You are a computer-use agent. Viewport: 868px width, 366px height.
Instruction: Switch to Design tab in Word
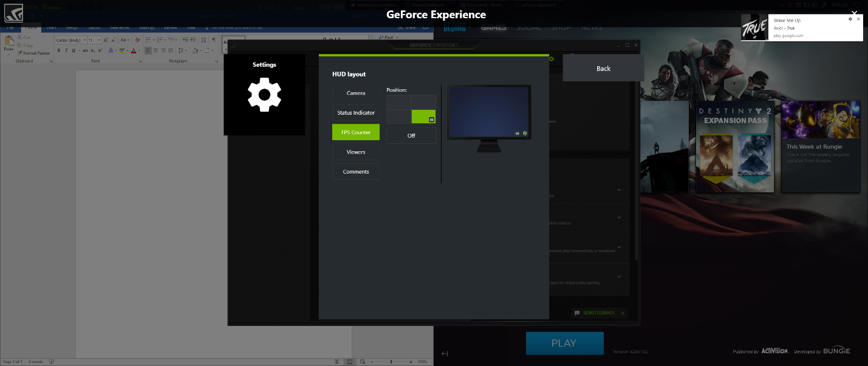click(72, 27)
